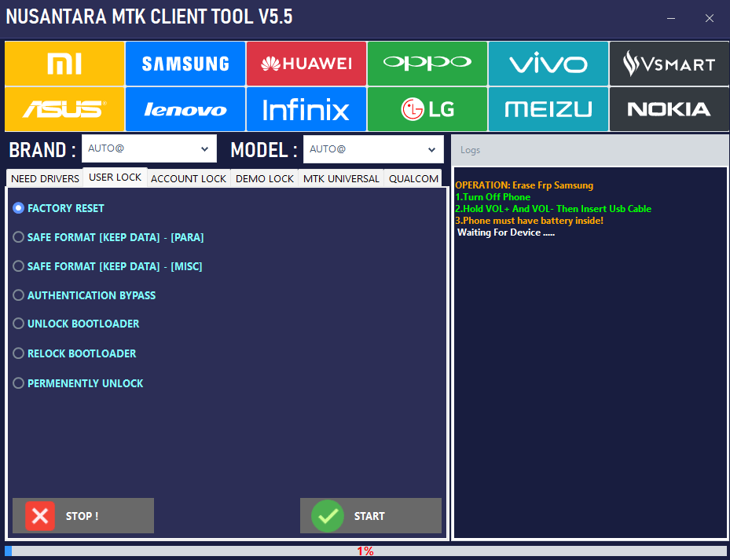The image size is (730, 560).
Task: Pick the VIVO brand icon
Action: (x=548, y=64)
